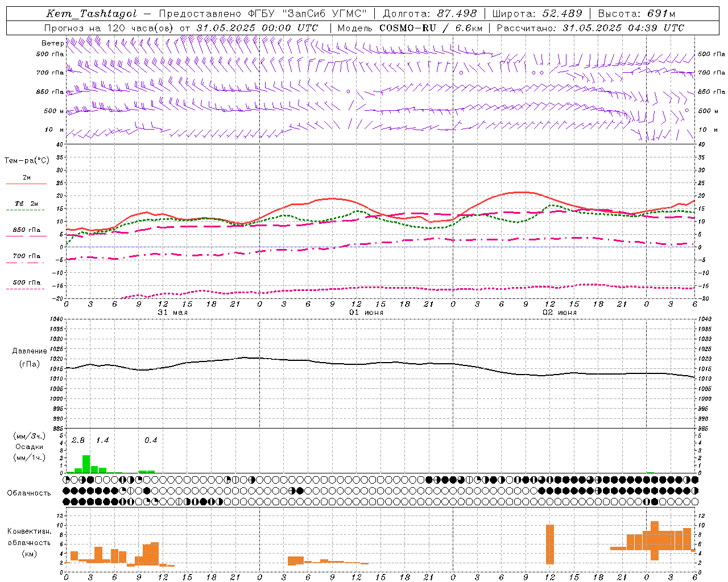
Task: Click the Осадки precipitation panel label
Action: [x=29, y=447]
